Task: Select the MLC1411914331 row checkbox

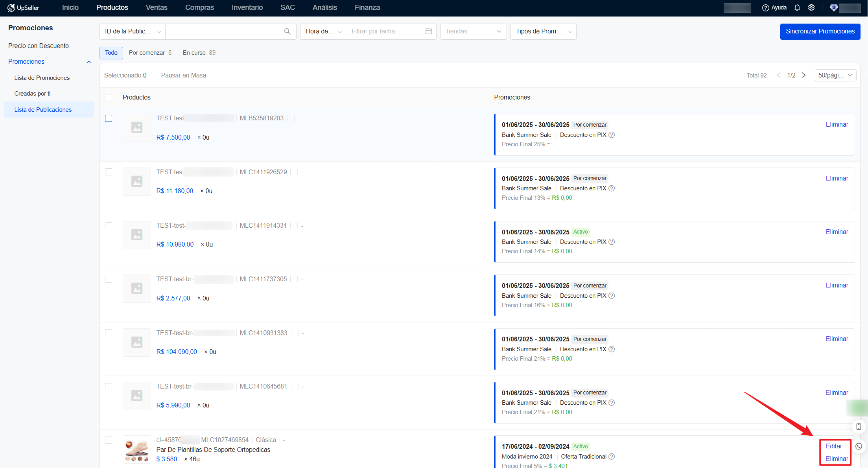Action: pos(109,226)
